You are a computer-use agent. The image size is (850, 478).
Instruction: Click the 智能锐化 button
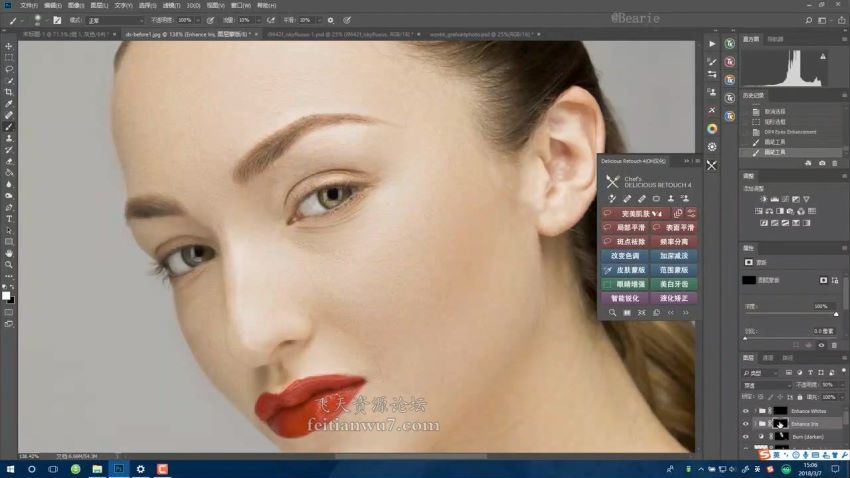(625, 298)
